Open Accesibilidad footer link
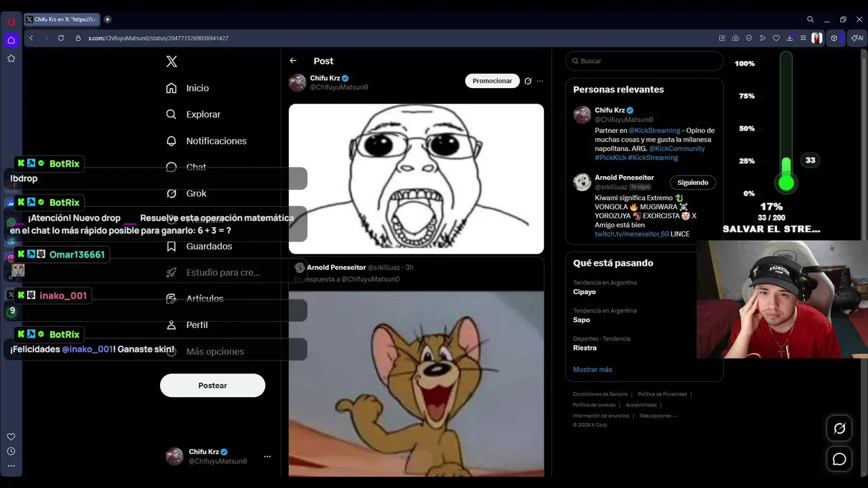The width and height of the screenshot is (868, 488). 641,405
